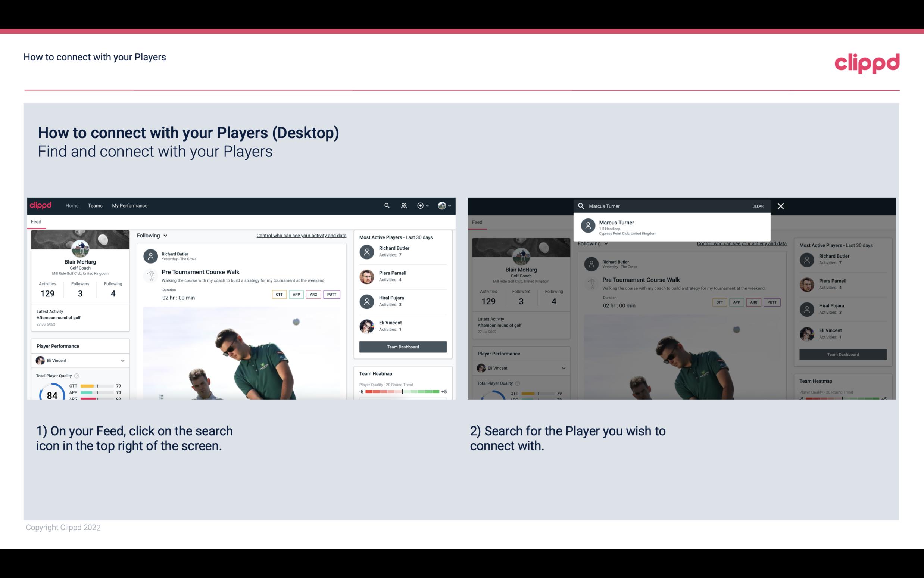Select the My Performance tab
Screen dimensions: 924x578
pos(130,205)
